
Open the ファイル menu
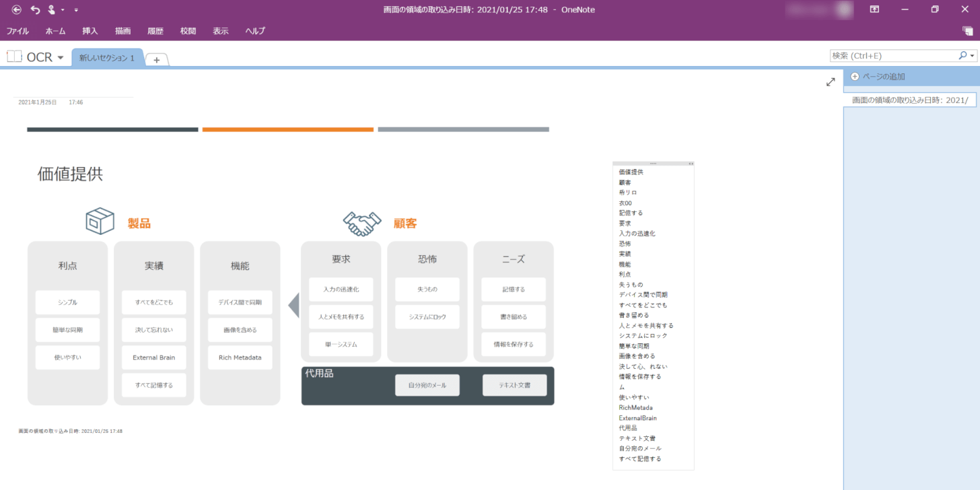[x=17, y=31]
